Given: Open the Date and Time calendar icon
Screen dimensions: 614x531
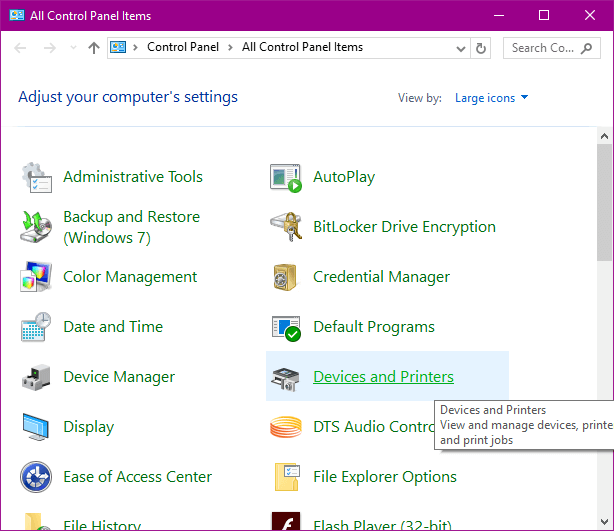Looking at the screenshot, I should pyautogui.click(x=36, y=327).
